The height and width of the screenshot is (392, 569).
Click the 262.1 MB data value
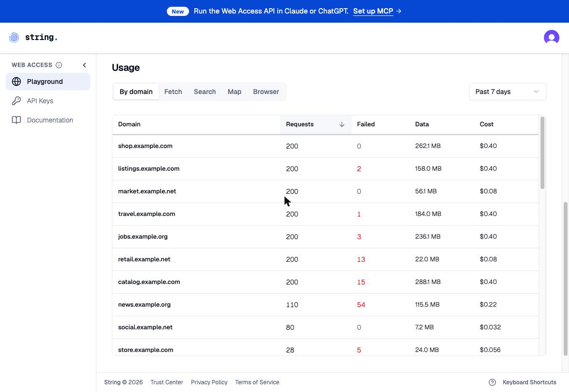point(428,146)
